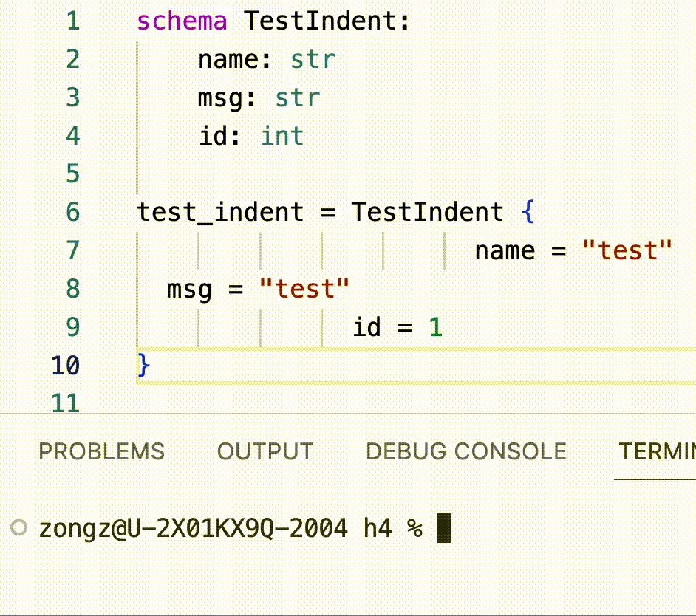Image resolution: width=696 pixels, height=616 pixels.
Task: Select the DEBUG CONSOLE tab
Action: pos(466,451)
